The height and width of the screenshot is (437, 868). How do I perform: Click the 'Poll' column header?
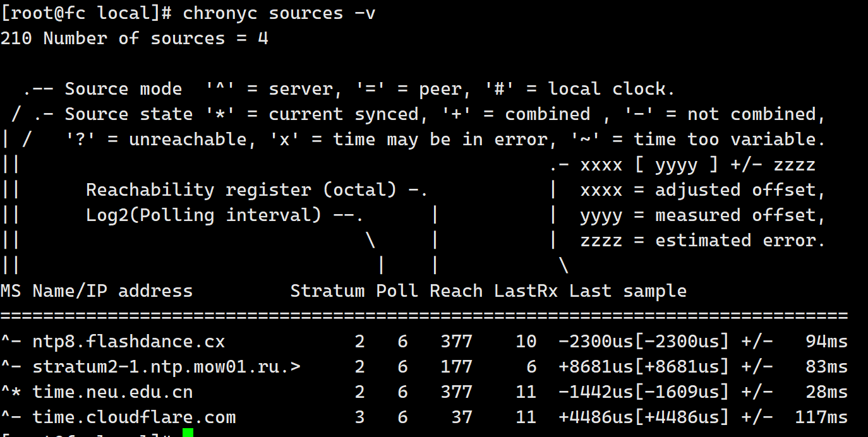coord(397,291)
